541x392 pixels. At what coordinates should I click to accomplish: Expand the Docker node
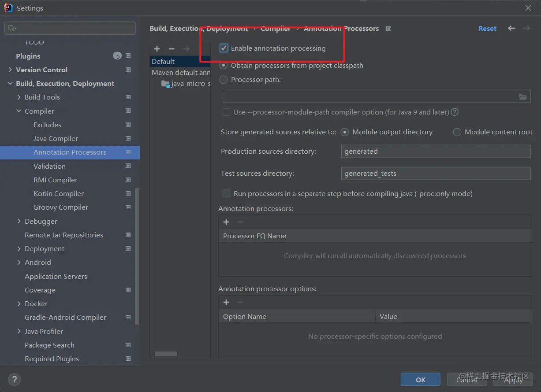[19, 303]
